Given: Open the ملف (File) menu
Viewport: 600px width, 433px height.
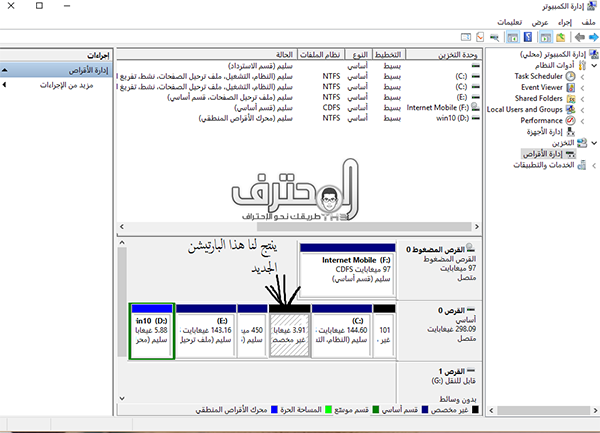Looking at the screenshot, I should [587, 21].
